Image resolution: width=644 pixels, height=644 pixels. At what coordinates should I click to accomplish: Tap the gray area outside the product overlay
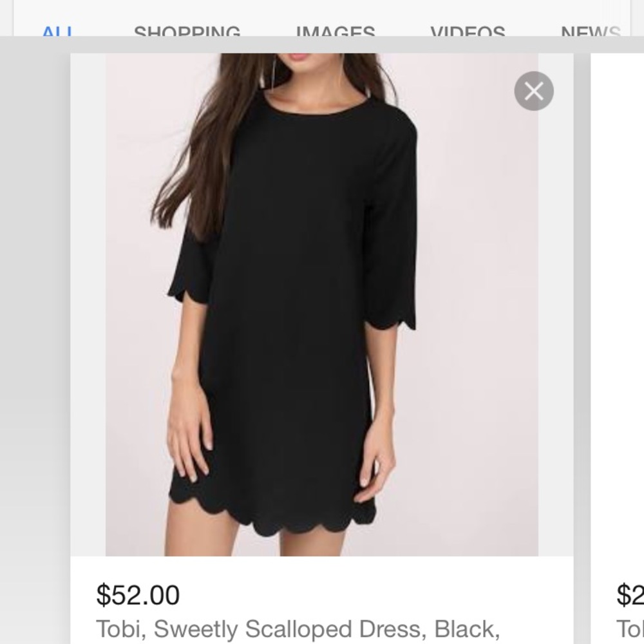click(32, 322)
